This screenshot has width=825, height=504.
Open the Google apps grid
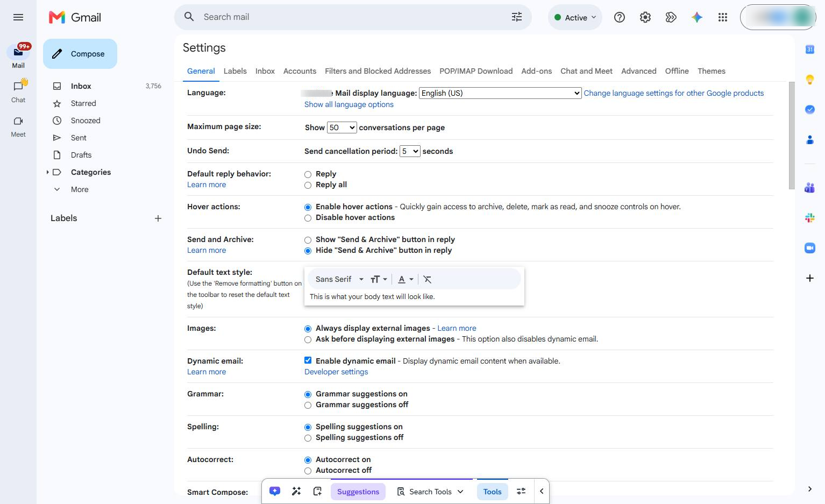[723, 17]
